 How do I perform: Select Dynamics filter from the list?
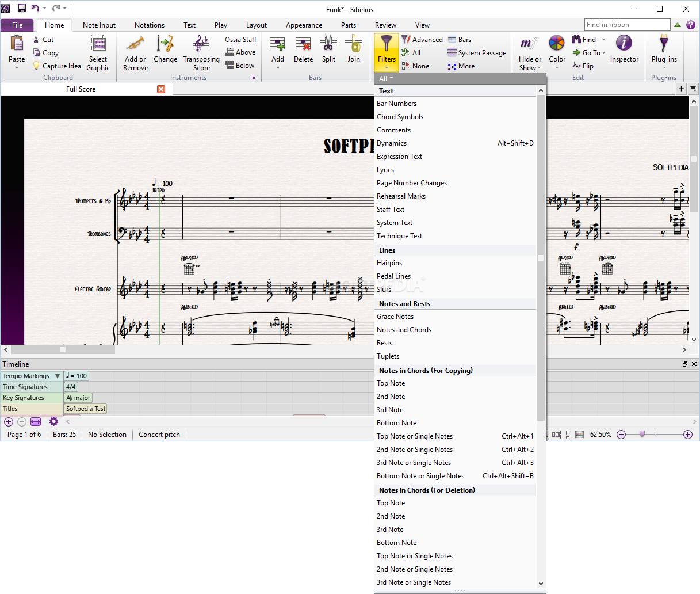(455, 143)
